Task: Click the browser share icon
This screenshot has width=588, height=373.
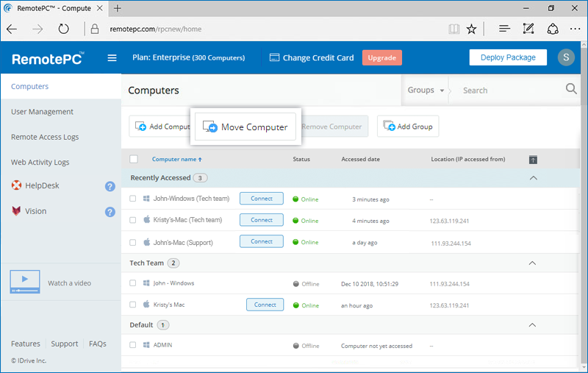Action: click(x=553, y=29)
